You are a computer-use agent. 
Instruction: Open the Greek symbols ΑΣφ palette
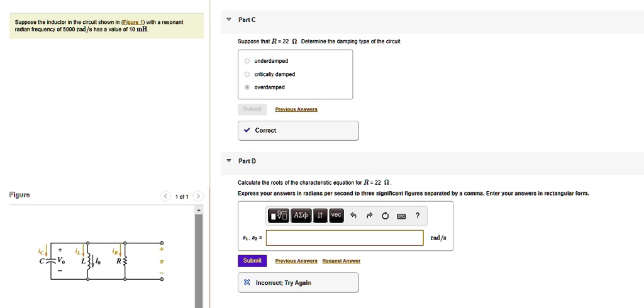pos(301,216)
